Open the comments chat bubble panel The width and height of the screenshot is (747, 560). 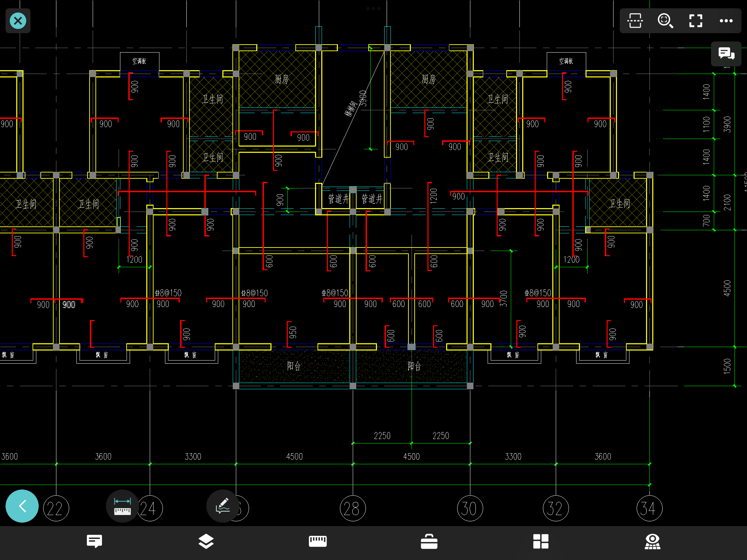pyautogui.click(x=726, y=54)
